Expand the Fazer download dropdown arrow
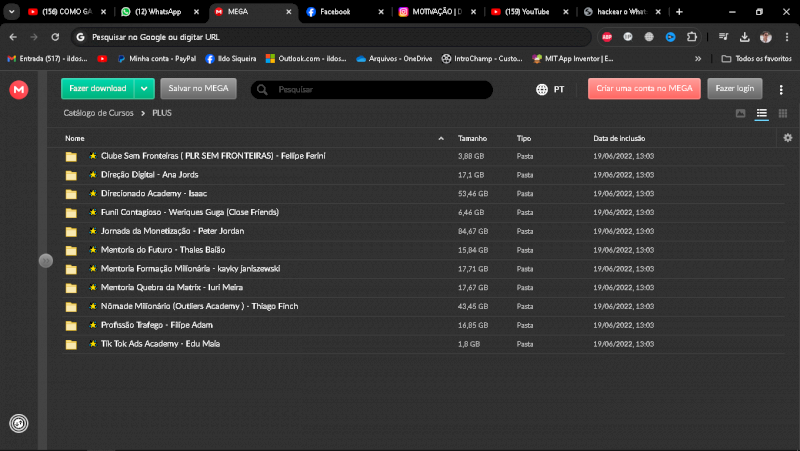800x451 pixels. click(x=145, y=89)
